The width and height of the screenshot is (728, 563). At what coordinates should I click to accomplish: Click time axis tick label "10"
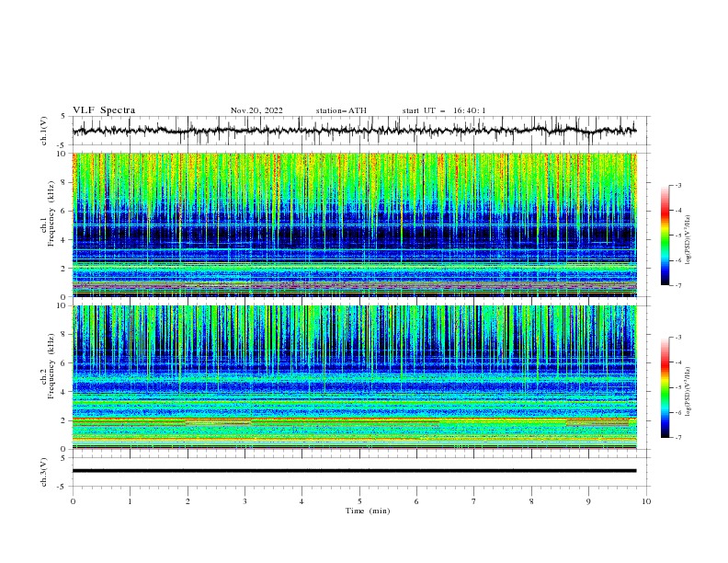coord(646,501)
